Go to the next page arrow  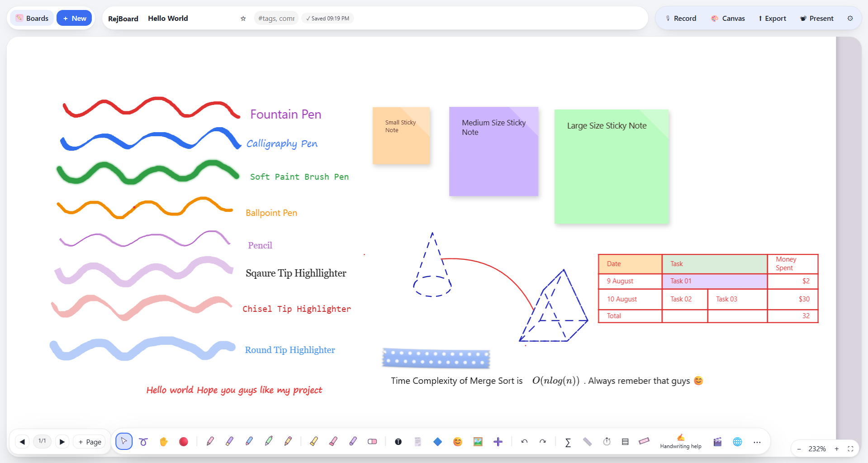click(62, 442)
